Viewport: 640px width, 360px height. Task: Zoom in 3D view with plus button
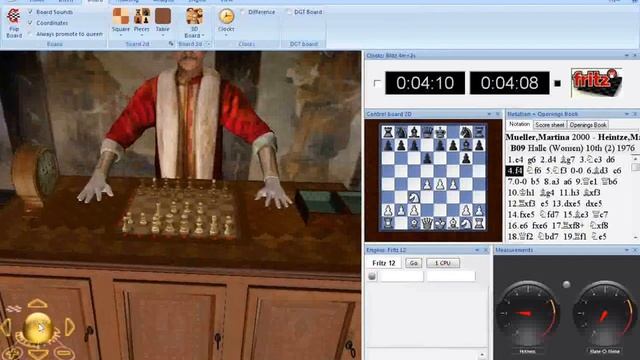tap(11, 352)
